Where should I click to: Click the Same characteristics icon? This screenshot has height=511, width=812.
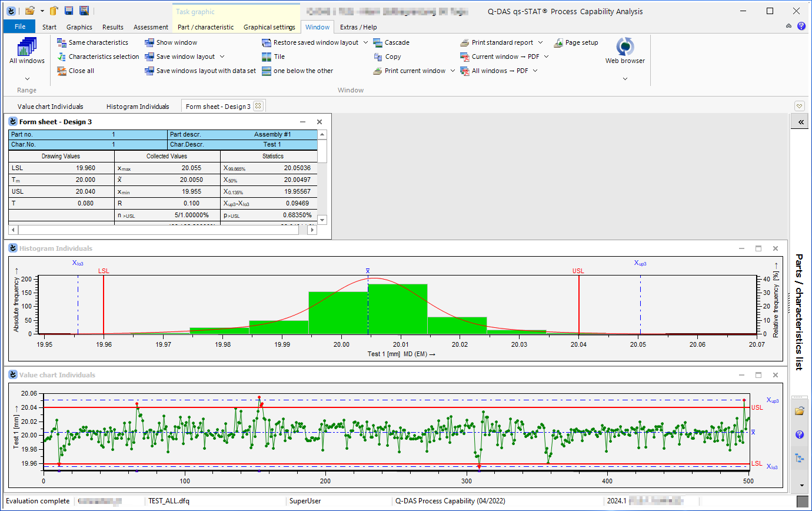coord(62,42)
